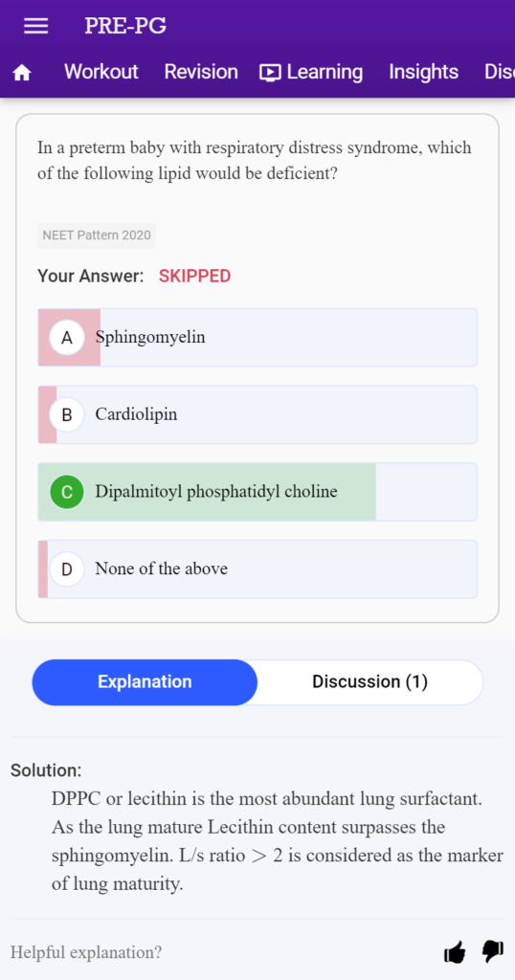Open the Workout tab
The height and width of the screenshot is (980, 515).
[x=101, y=72]
